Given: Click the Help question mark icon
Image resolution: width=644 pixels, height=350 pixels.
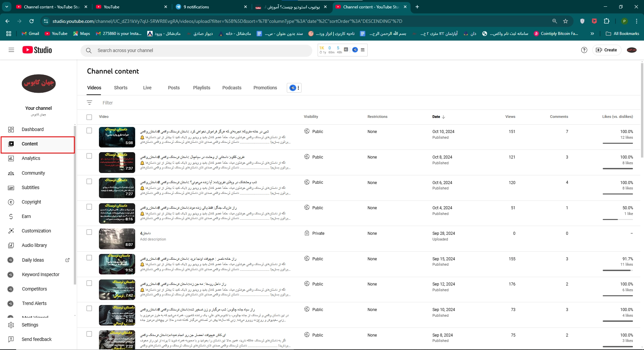Looking at the screenshot, I should tap(584, 50).
